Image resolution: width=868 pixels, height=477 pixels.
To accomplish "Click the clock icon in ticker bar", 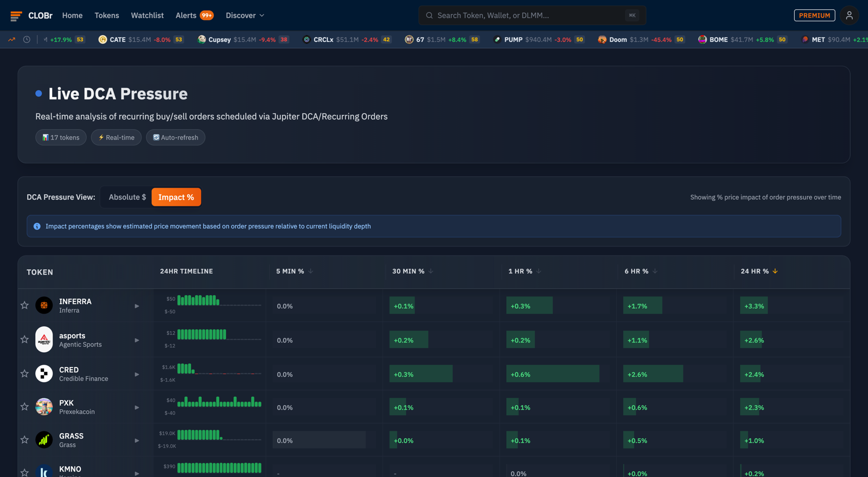I will 27,40.
